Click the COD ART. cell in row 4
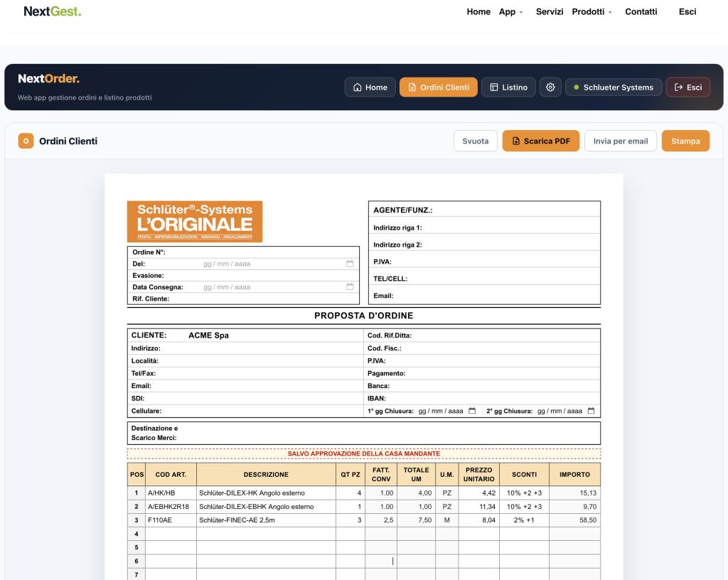This screenshot has width=728, height=580. 171,534
